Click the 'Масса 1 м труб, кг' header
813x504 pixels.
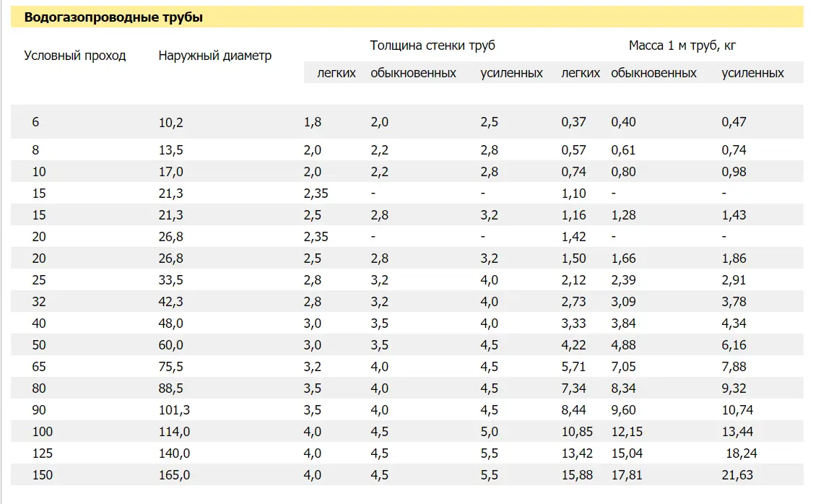point(682,45)
